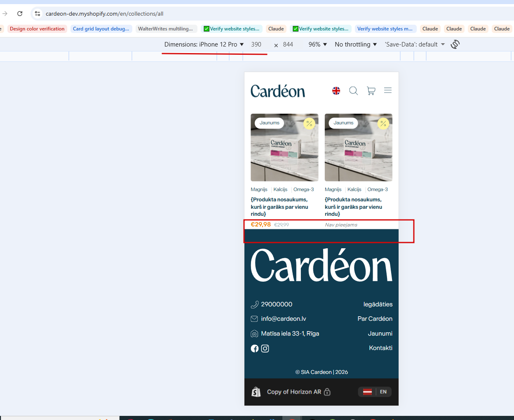The height and width of the screenshot is (420, 514).
Task: Open site information icon in address bar
Action: click(x=38, y=14)
